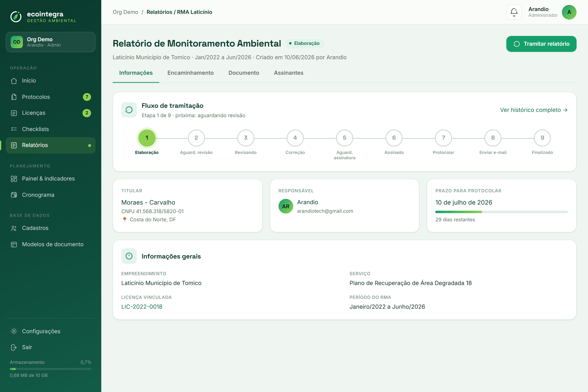The width and height of the screenshot is (588, 392).
Task: Click the Checklists icon in sidebar
Action: pyautogui.click(x=14, y=129)
